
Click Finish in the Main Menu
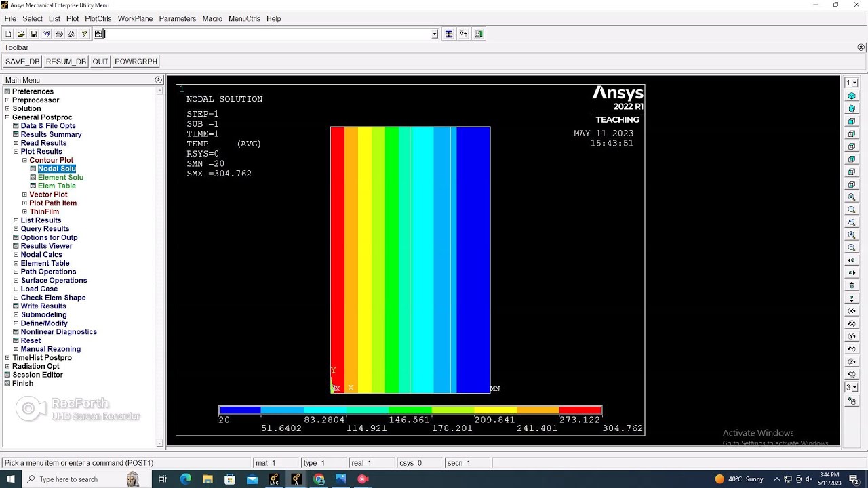point(22,384)
